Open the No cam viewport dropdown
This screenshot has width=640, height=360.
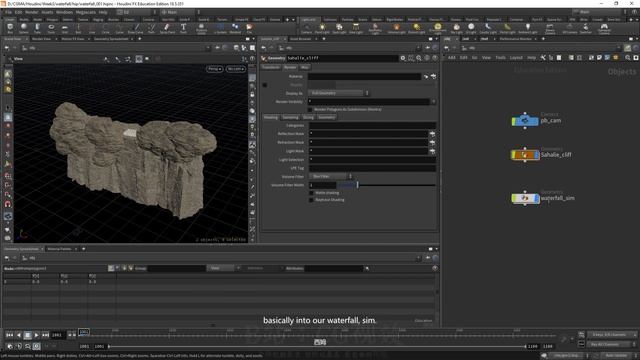coord(236,69)
